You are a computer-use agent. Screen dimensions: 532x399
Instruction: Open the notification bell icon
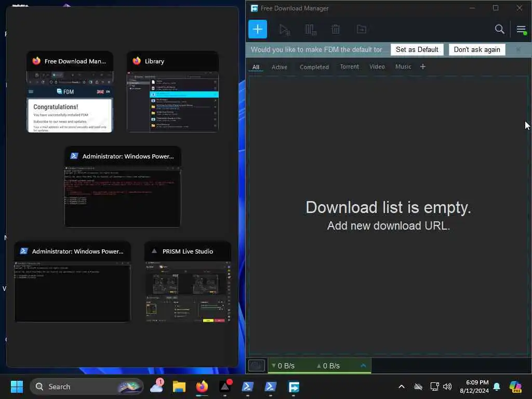(497, 387)
